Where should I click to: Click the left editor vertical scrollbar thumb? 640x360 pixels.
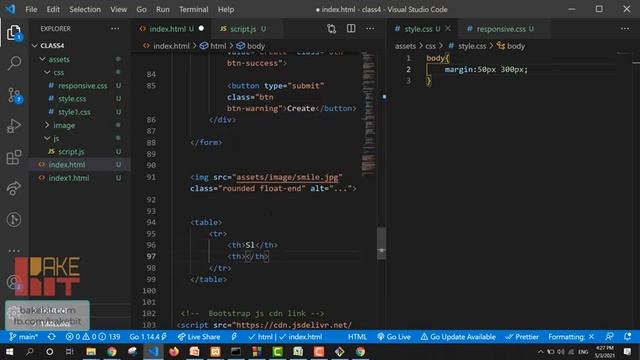pos(382,243)
